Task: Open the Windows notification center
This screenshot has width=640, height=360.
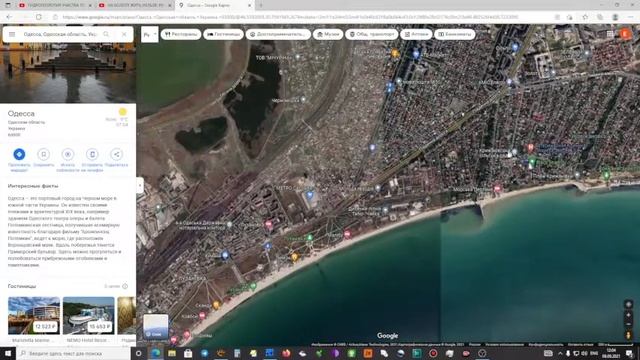Action: [630, 353]
